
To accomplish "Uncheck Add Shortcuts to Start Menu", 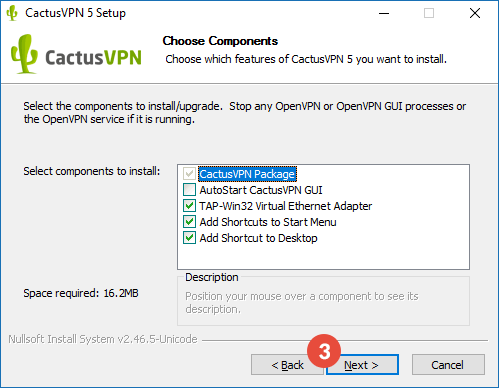I will tap(189, 222).
